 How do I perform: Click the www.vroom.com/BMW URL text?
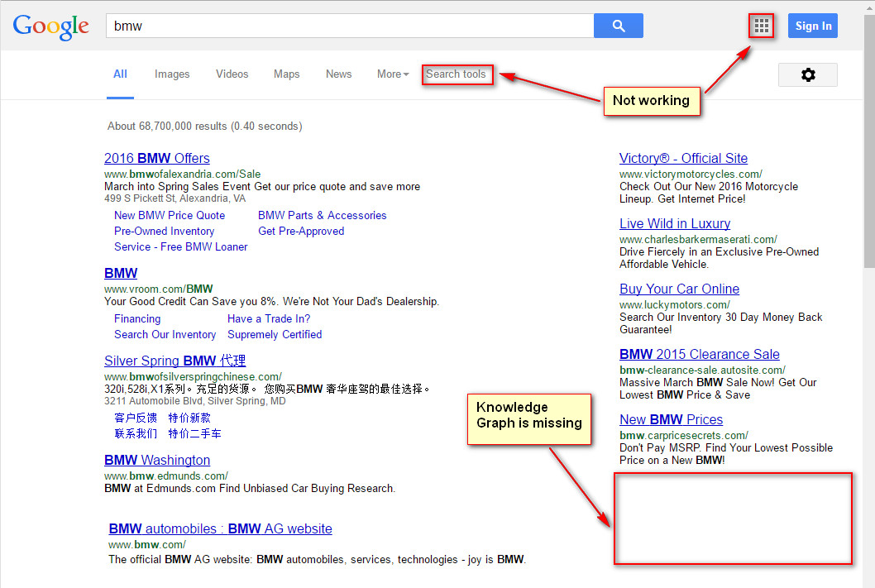pyautogui.click(x=159, y=289)
